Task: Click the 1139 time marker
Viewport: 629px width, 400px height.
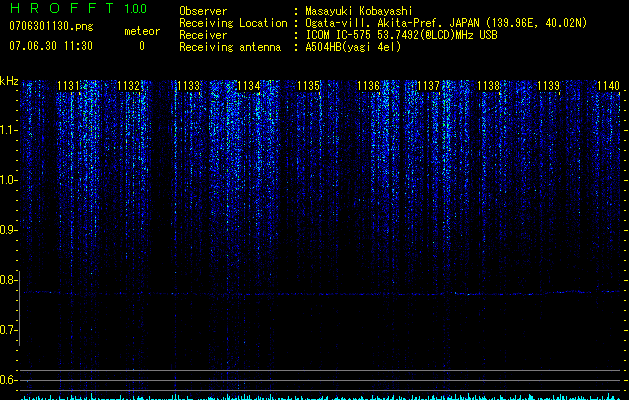Action: 548,85
